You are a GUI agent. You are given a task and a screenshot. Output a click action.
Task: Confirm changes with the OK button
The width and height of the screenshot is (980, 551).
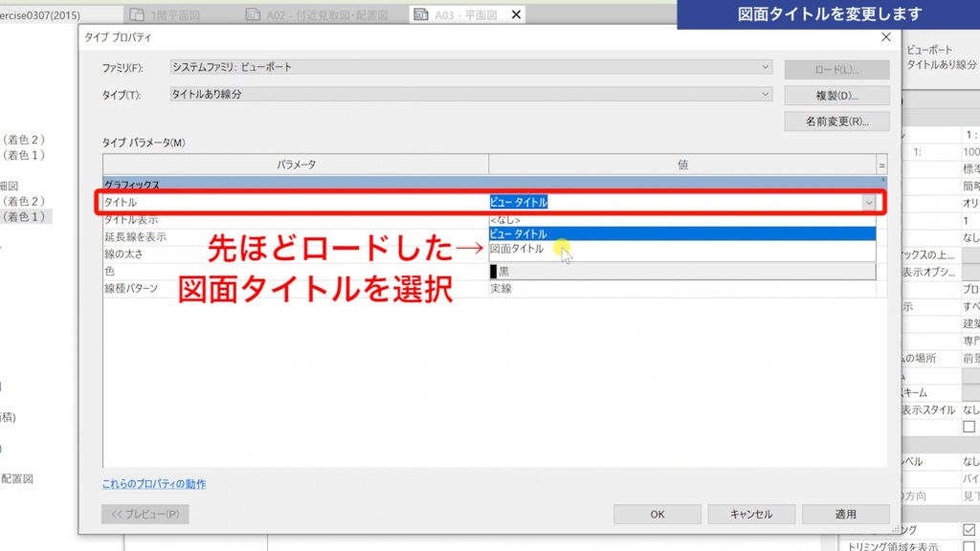point(657,514)
